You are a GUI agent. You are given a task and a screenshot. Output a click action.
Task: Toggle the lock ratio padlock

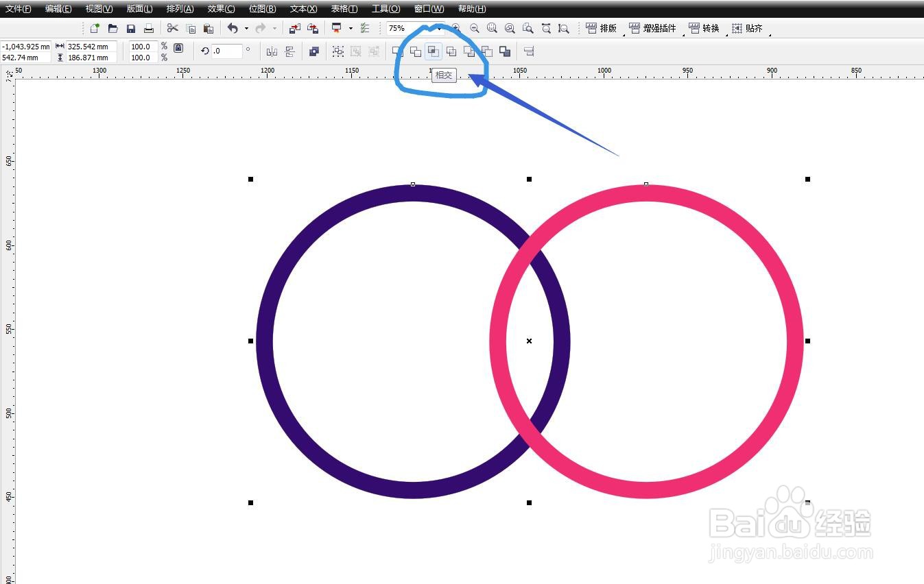(x=178, y=48)
